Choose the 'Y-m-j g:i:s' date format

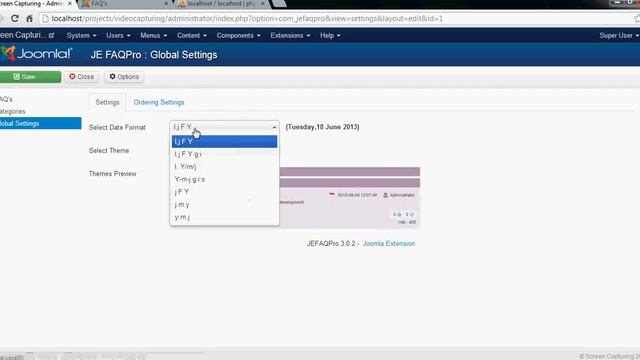(x=224, y=179)
